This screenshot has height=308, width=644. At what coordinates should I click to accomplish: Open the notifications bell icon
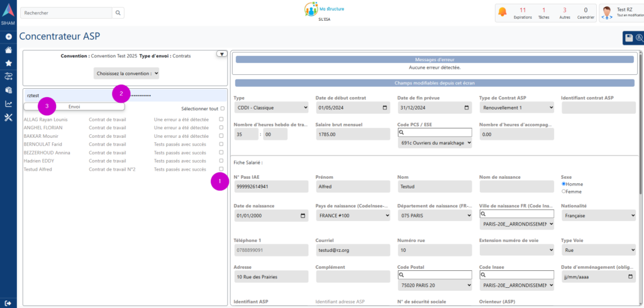point(502,12)
